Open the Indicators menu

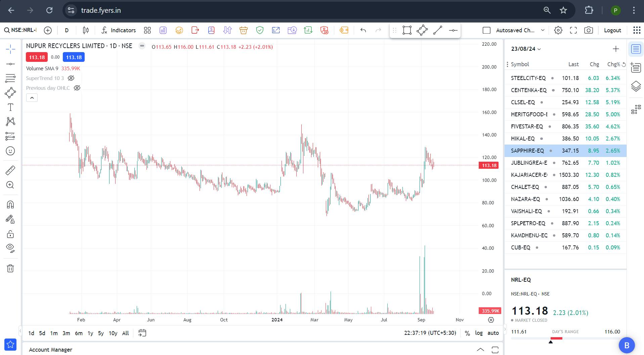coord(119,30)
